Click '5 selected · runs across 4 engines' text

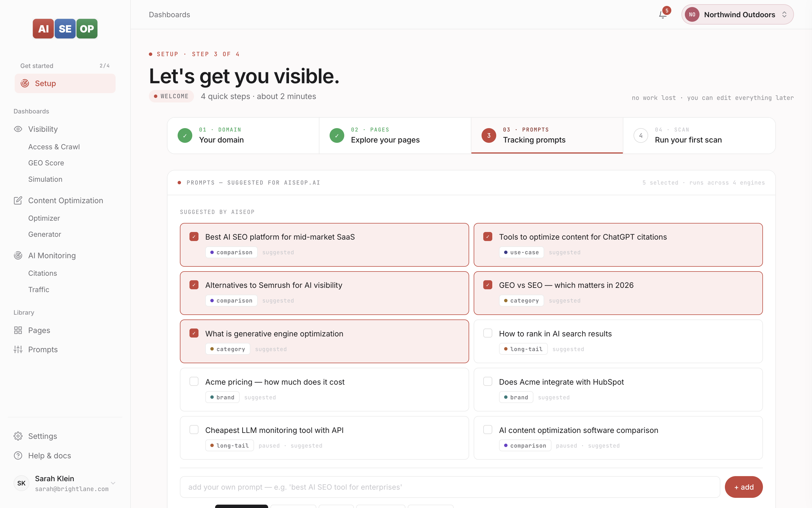click(x=704, y=183)
